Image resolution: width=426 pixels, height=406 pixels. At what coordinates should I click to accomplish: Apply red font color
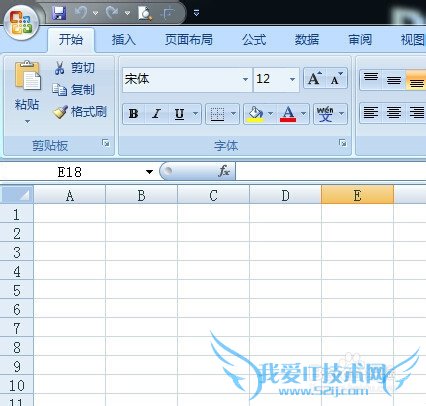point(288,114)
